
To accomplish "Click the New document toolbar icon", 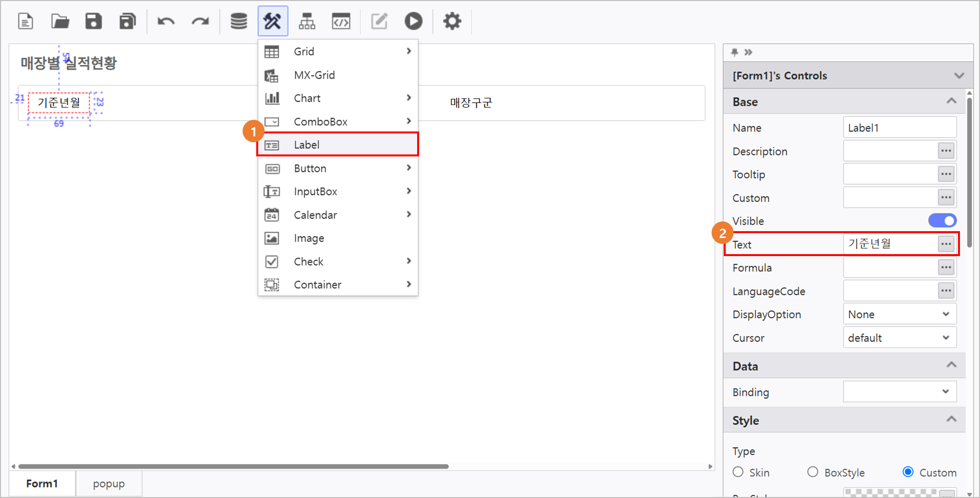I will point(25,22).
